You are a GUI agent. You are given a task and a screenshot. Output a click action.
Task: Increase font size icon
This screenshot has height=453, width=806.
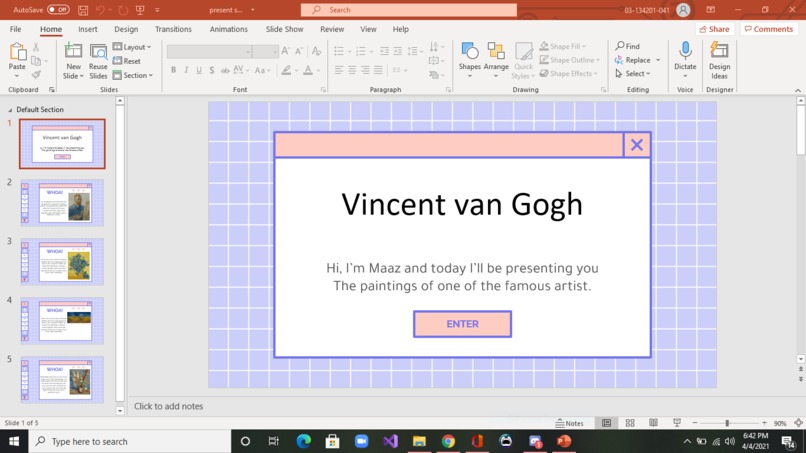tap(285, 51)
